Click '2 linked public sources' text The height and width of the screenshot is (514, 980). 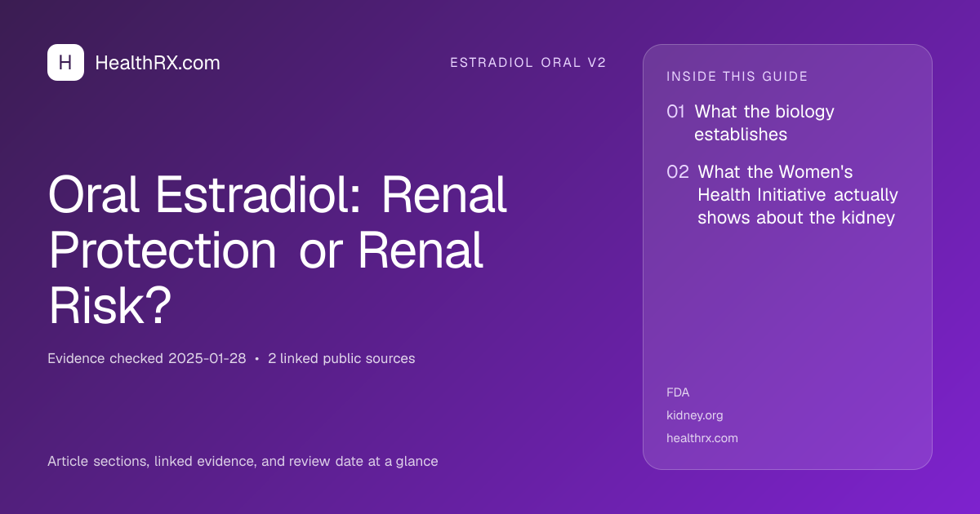341,358
